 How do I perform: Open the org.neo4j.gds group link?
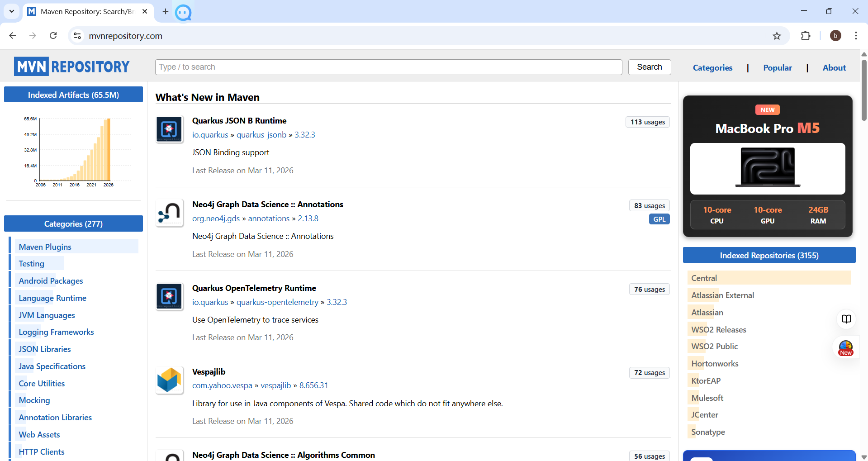coord(216,219)
